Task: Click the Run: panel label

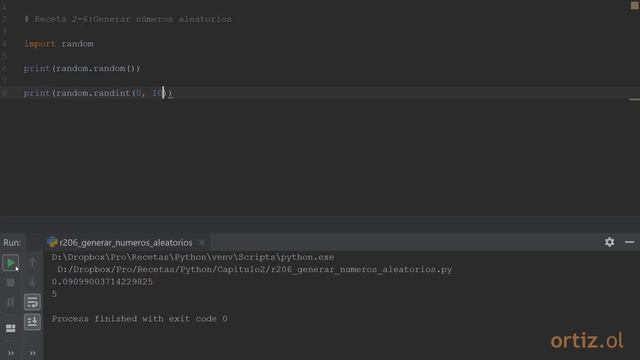Action: 12,242
